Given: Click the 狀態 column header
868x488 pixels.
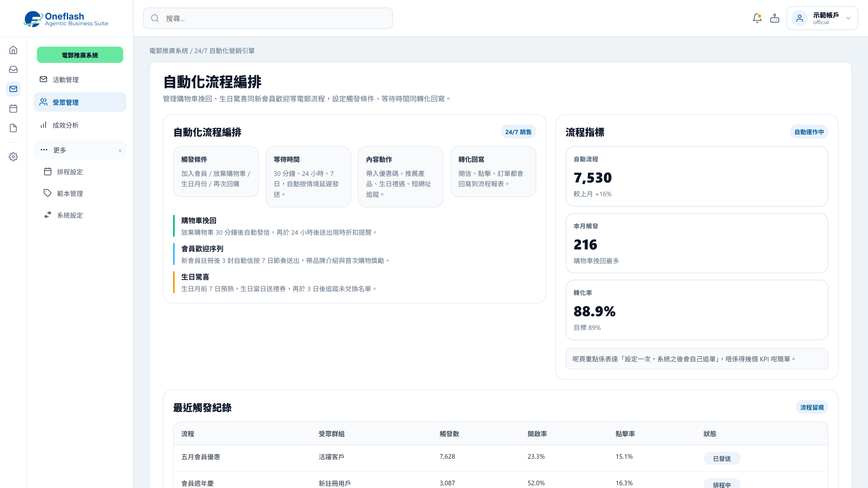Looking at the screenshot, I should pyautogui.click(x=710, y=434).
